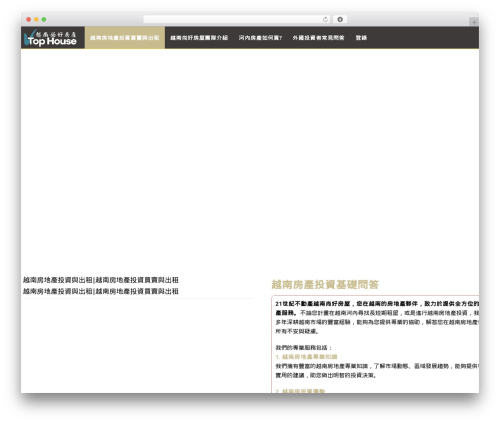500x423 pixels.
Task: Maximize window with green button
Action: point(44,19)
